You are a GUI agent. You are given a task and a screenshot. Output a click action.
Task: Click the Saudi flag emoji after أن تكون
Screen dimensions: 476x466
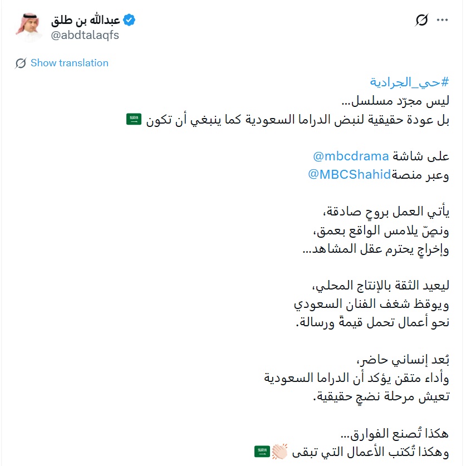point(133,118)
